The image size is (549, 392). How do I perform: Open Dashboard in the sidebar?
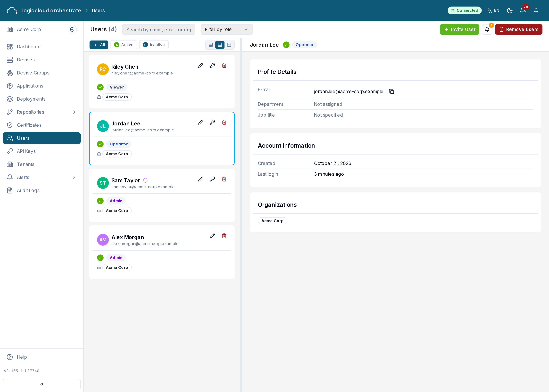coord(42,47)
